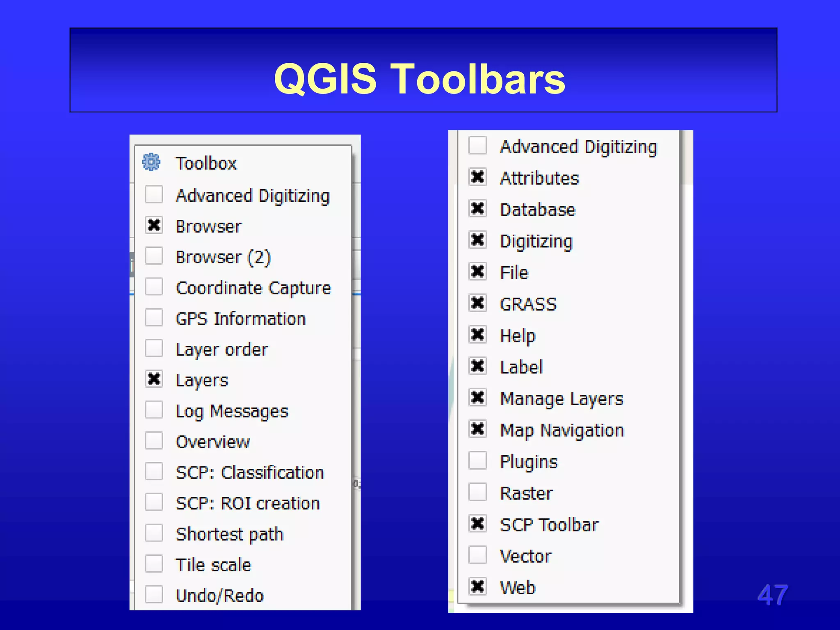Enable Advanced Digitizing in right toolbar list
Viewport: 840px width, 630px height.
click(478, 145)
